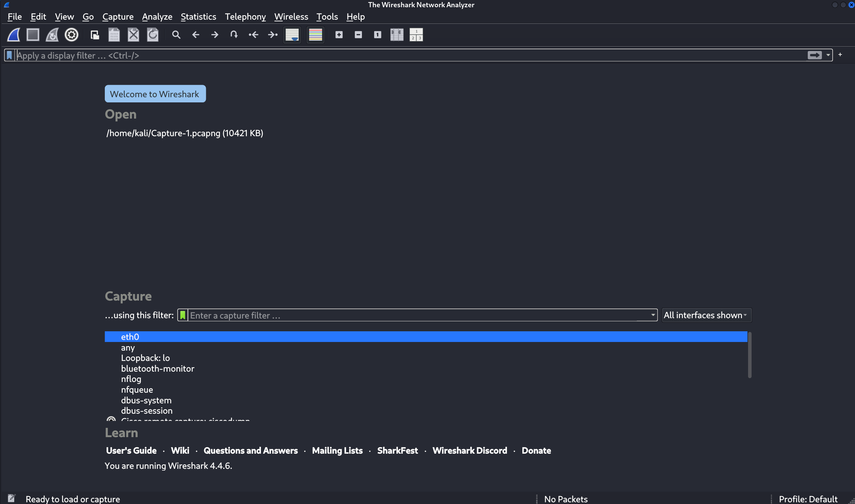
Task: Open User's Guide link
Action: click(x=131, y=451)
